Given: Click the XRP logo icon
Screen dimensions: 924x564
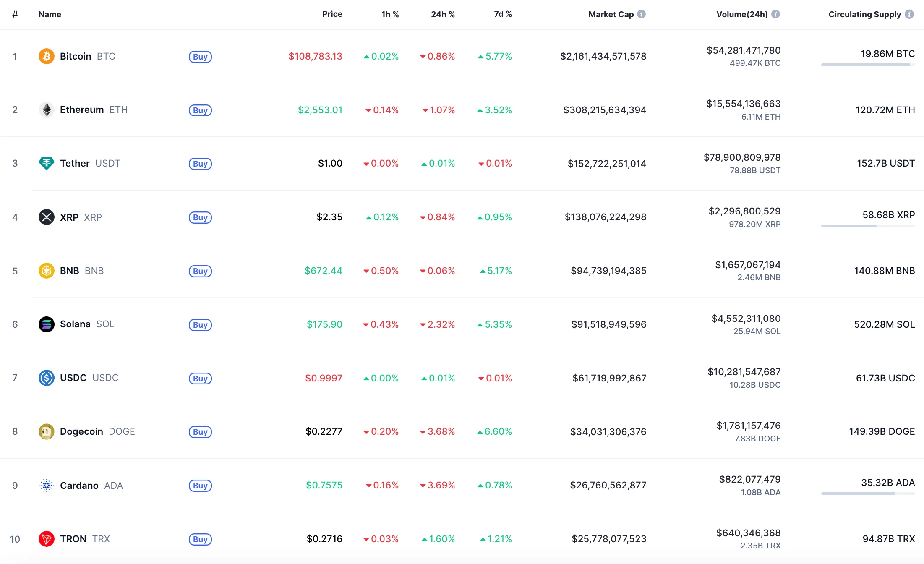Looking at the screenshot, I should pos(47,217).
